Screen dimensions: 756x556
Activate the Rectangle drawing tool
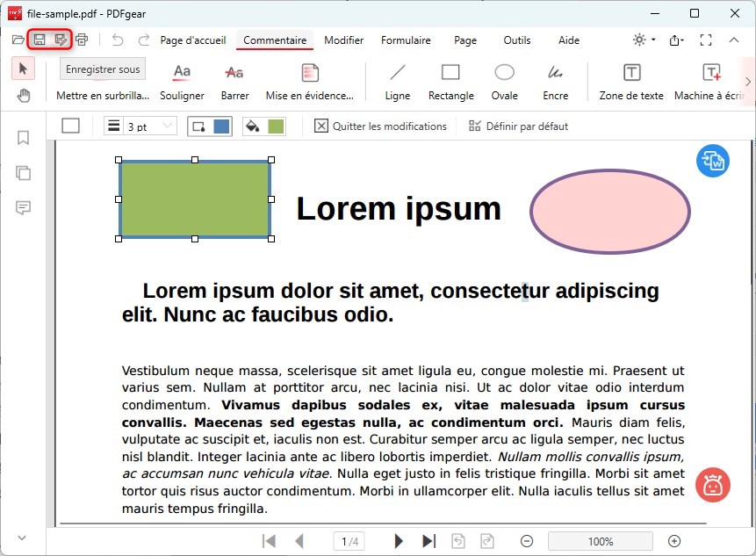450,82
